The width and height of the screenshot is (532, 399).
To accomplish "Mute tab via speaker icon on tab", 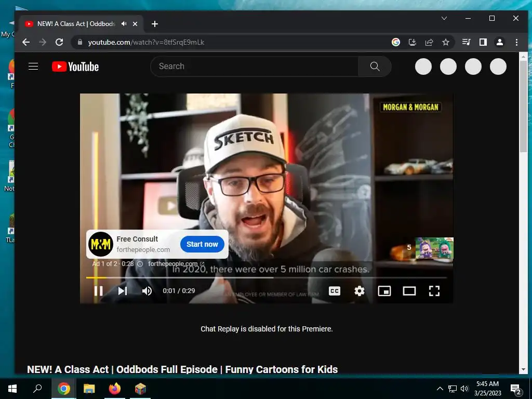I will (x=124, y=24).
